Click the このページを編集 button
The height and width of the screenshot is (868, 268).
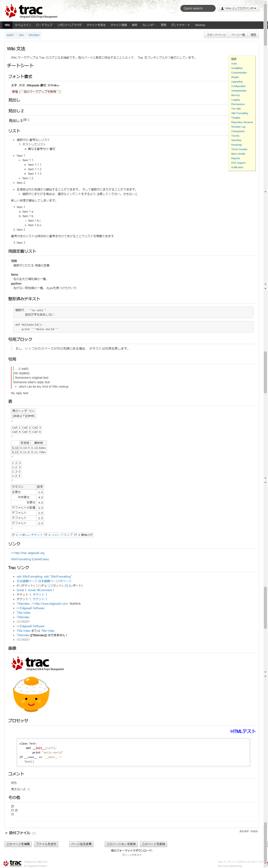coord(18,844)
